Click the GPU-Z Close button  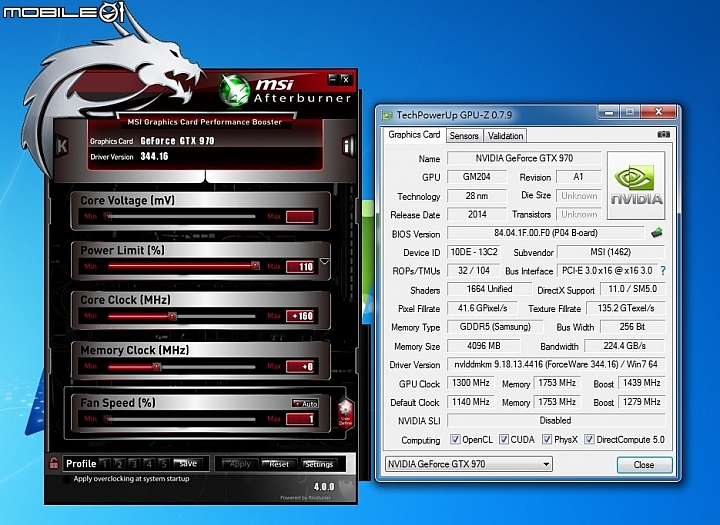pyautogui.click(x=644, y=464)
